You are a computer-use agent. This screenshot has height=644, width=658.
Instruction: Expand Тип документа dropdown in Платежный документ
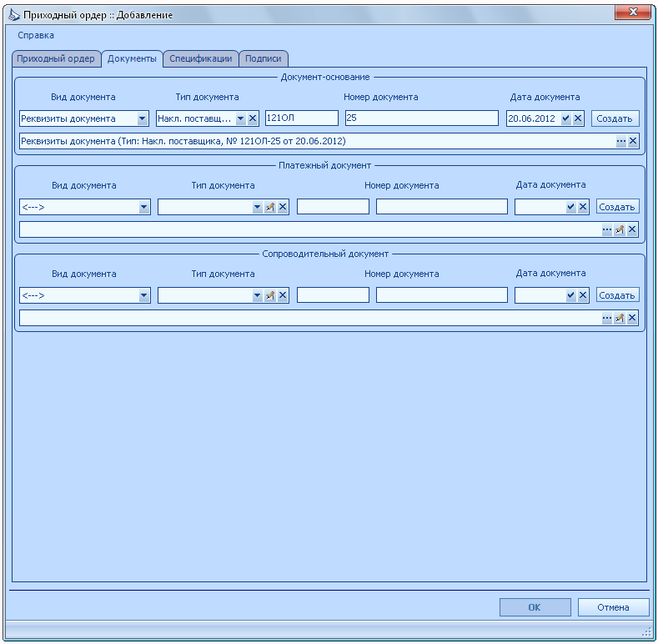[257, 207]
